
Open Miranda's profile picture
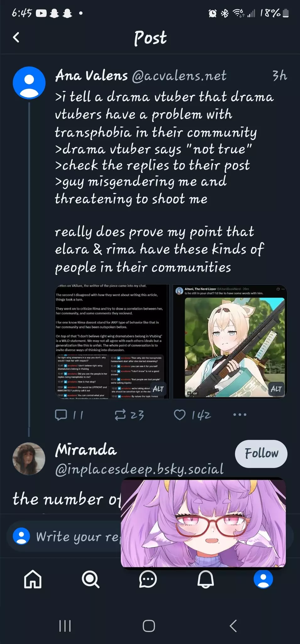point(29,459)
